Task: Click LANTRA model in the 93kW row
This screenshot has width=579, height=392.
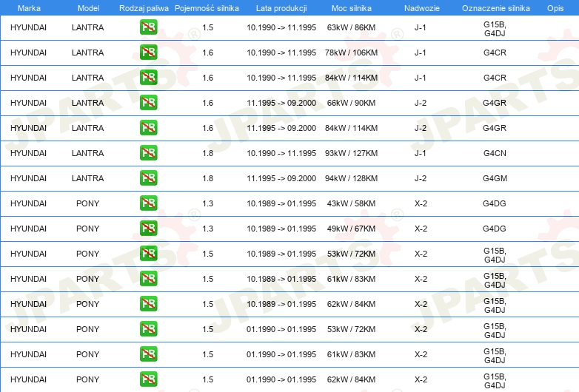Action: click(x=88, y=153)
